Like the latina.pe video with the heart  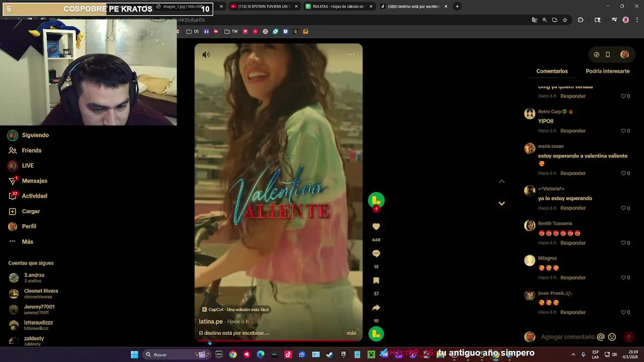click(376, 227)
